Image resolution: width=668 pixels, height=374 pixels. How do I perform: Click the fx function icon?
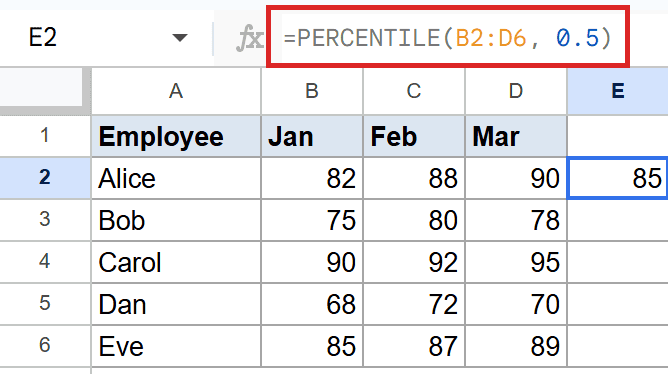pyautogui.click(x=249, y=38)
